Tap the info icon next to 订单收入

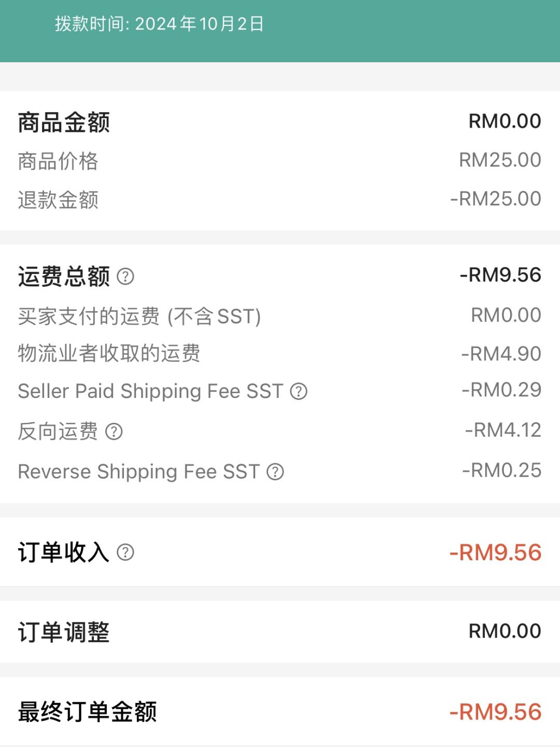pos(125,552)
